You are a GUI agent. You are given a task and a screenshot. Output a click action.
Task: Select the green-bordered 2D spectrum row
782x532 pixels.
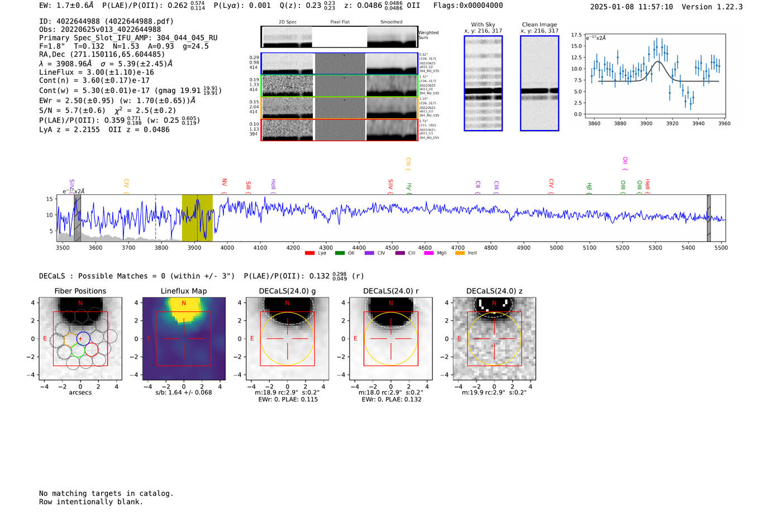340,85
